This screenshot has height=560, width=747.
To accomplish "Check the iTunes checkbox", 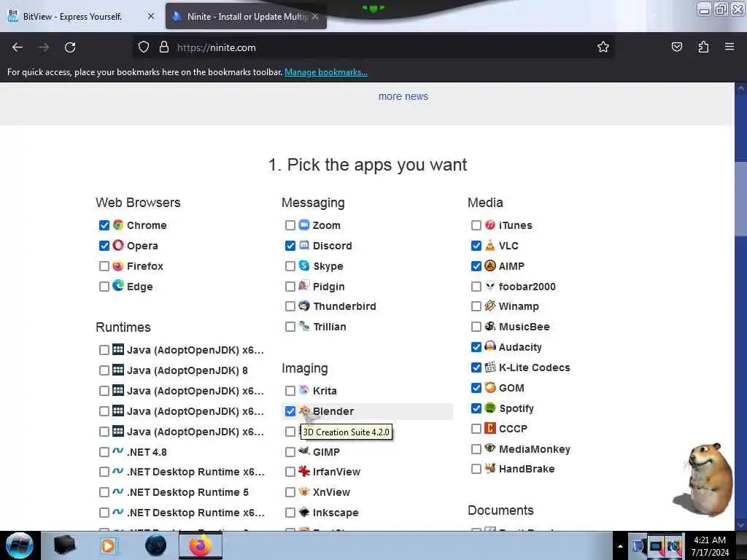I will click(x=476, y=225).
